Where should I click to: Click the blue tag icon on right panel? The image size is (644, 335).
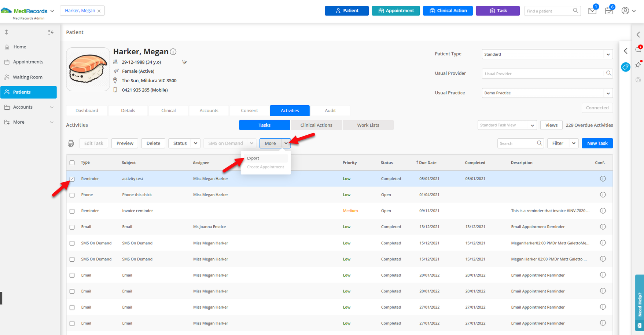[626, 67]
